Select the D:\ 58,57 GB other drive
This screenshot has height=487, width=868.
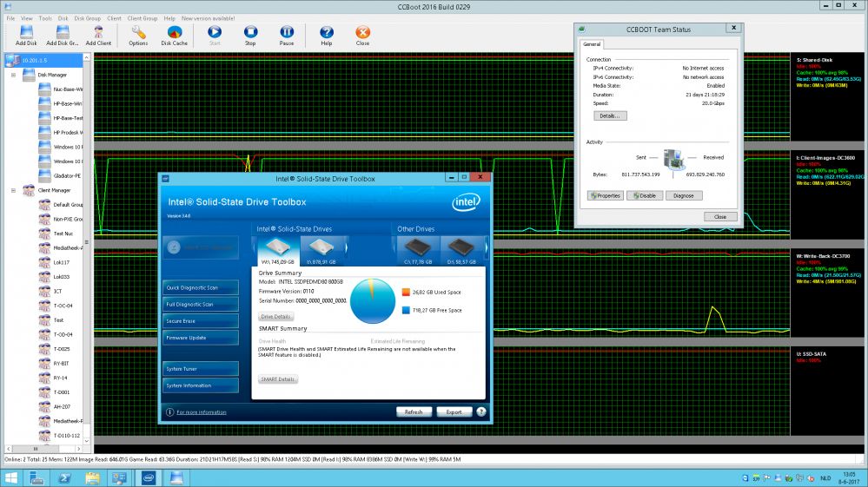point(461,251)
